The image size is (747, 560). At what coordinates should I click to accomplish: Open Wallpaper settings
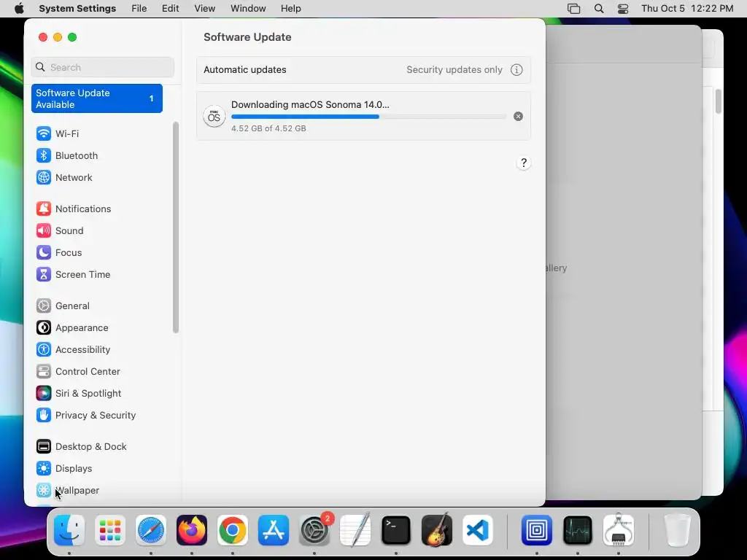point(67,491)
